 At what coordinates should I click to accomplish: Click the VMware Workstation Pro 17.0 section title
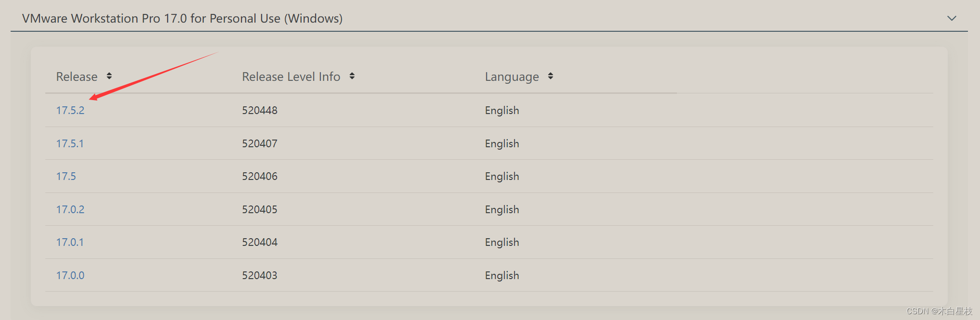pyautogui.click(x=182, y=18)
